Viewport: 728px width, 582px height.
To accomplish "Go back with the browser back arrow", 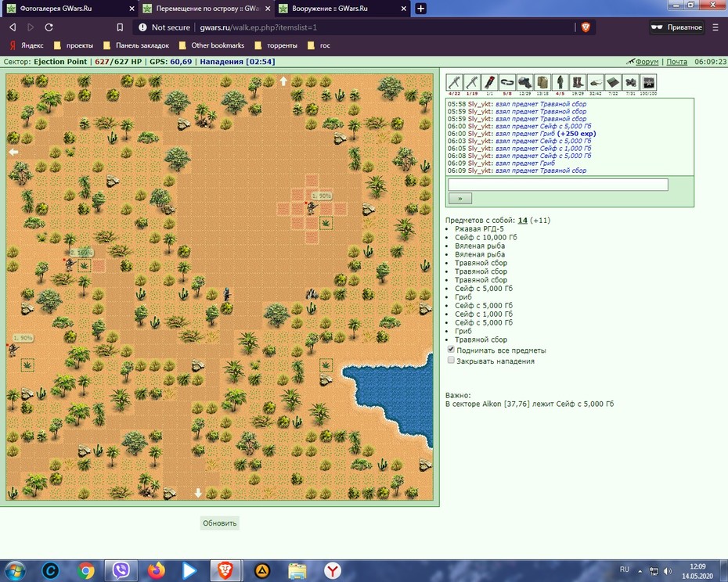I will point(13,27).
